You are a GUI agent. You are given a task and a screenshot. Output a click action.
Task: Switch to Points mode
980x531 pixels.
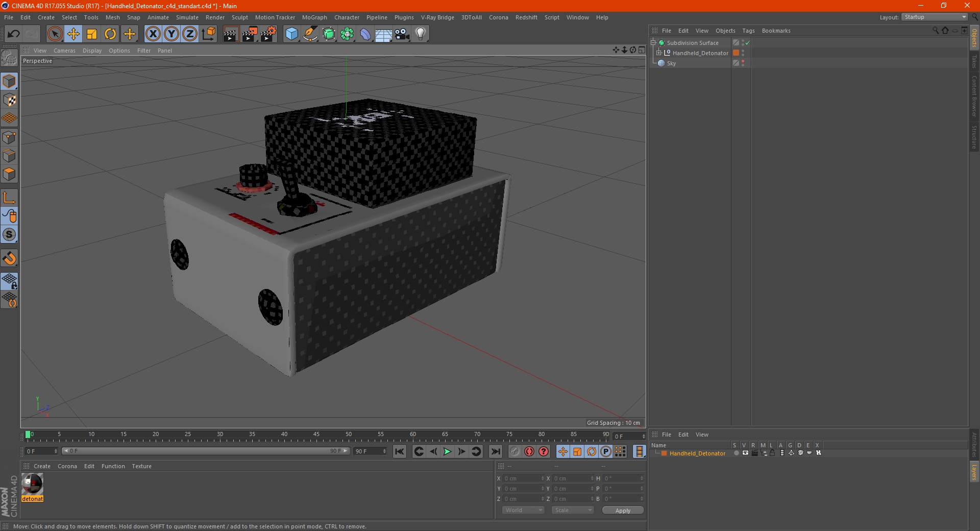(9, 137)
